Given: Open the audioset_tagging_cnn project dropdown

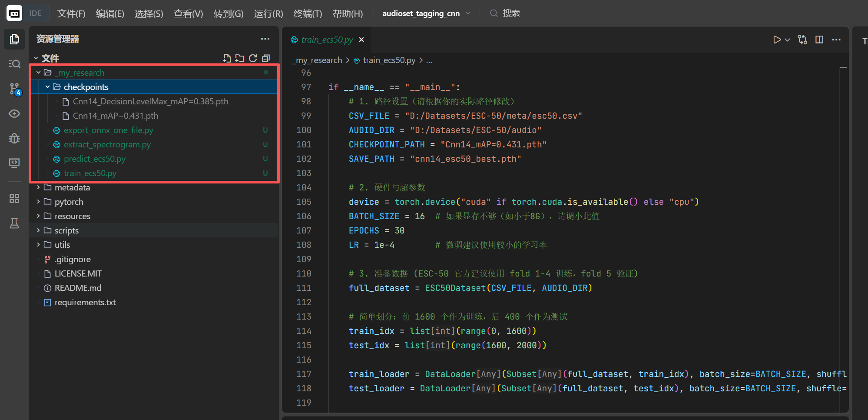Looking at the screenshot, I should pos(426,13).
